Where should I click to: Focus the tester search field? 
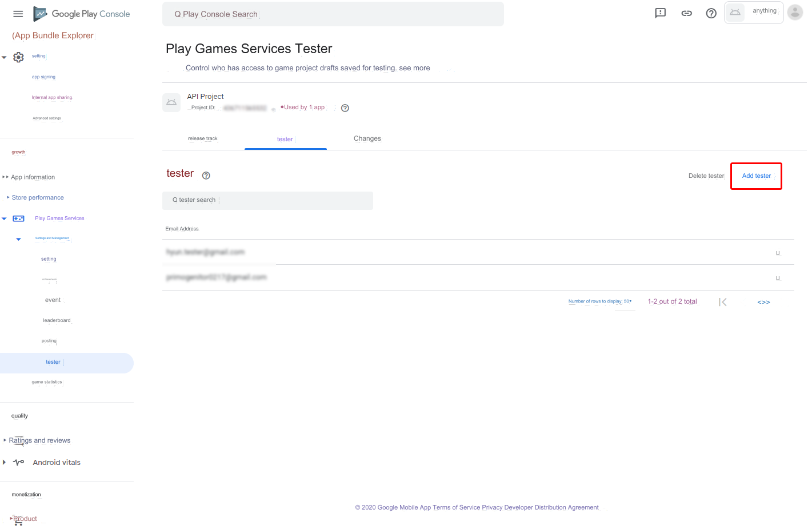pos(267,200)
